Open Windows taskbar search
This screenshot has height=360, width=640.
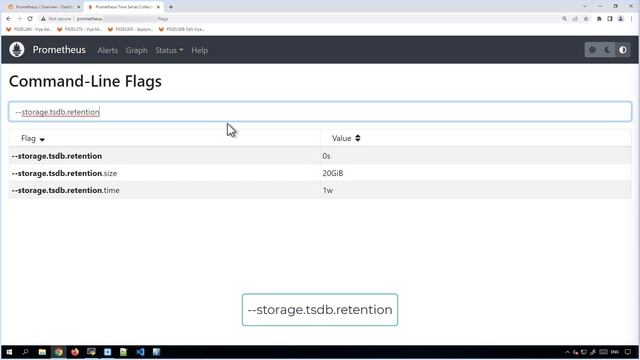[x=25, y=352]
